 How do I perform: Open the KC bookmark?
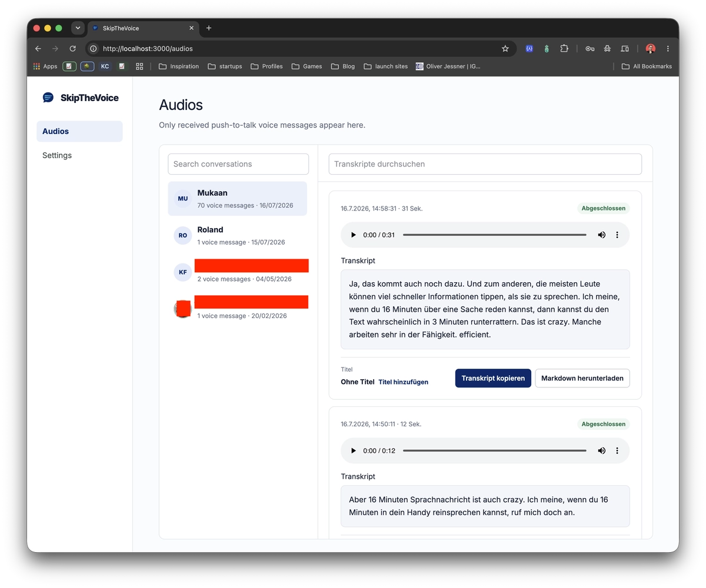pos(105,66)
